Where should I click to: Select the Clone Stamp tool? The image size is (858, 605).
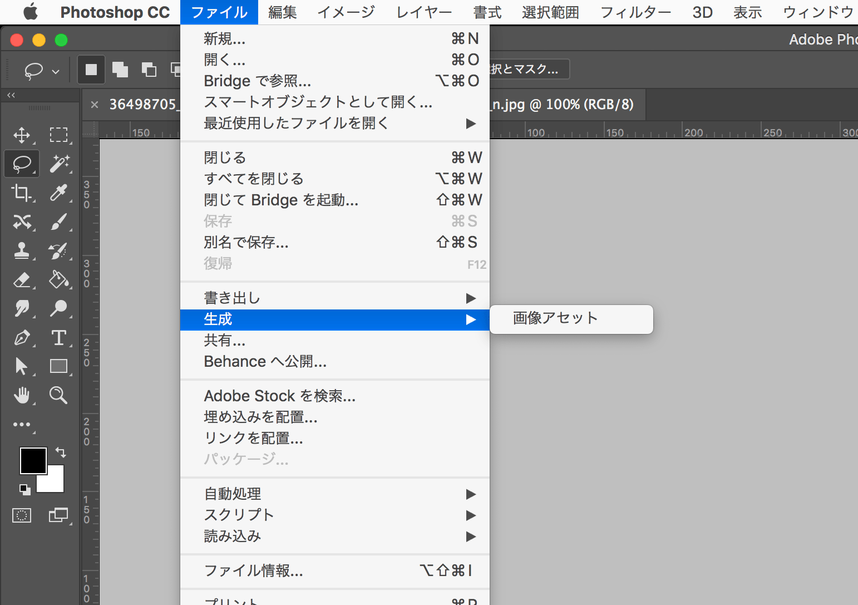[22, 251]
